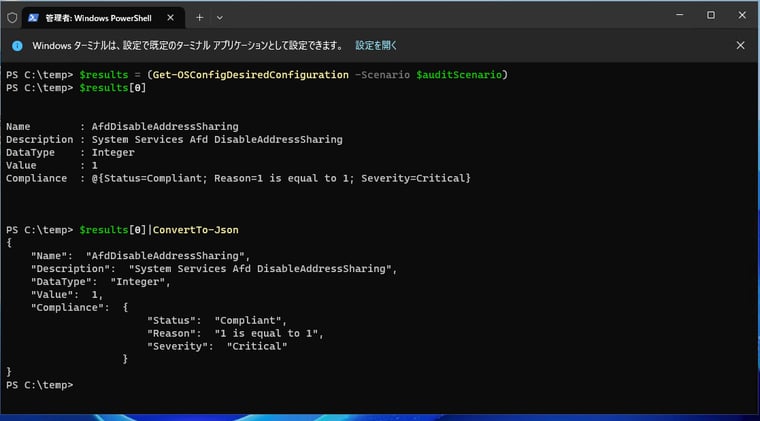Switch to the 管理者: Windows PowerShell tab

pyautogui.click(x=103, y=18)
